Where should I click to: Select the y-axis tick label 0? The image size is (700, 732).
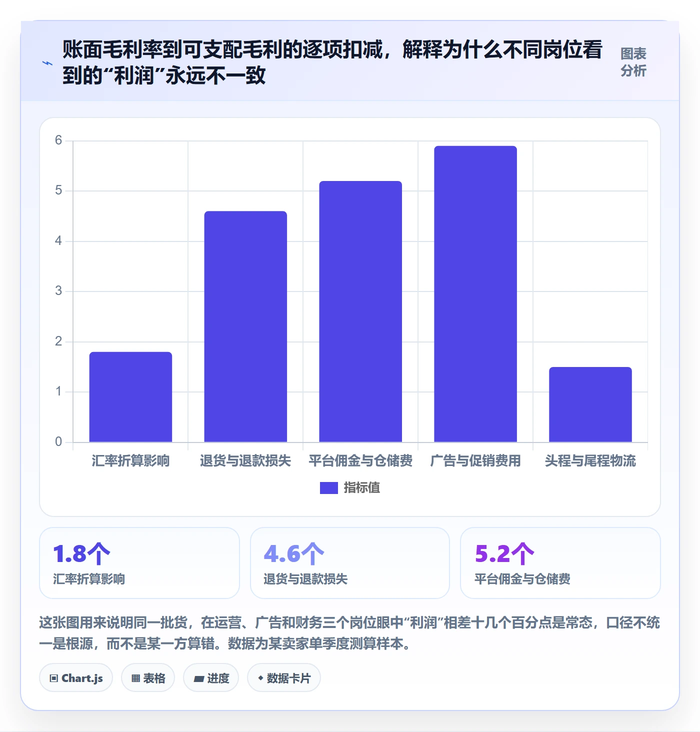pyautogui.click(x=58, y=442)
